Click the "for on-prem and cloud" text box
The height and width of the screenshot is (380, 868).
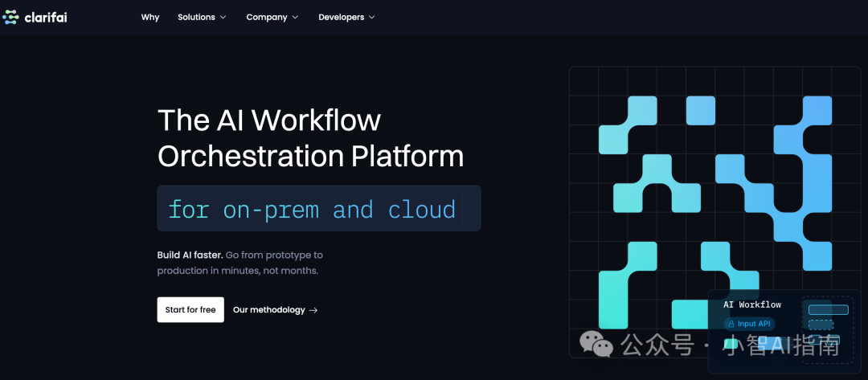[318, 209]
